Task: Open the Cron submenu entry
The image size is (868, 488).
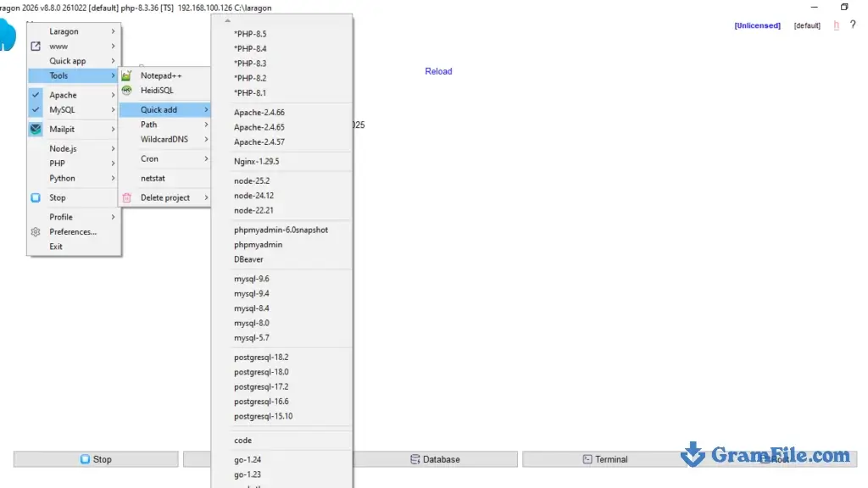Action: click(165, 158)
